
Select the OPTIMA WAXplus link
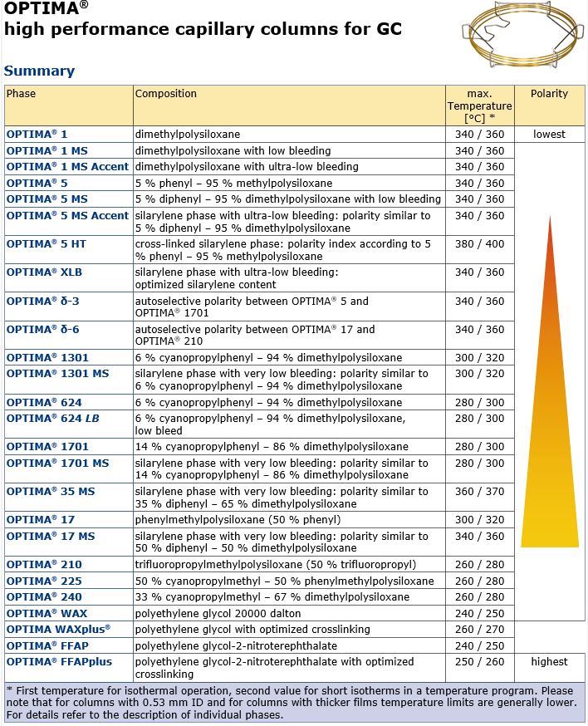(x=58, y=630)
